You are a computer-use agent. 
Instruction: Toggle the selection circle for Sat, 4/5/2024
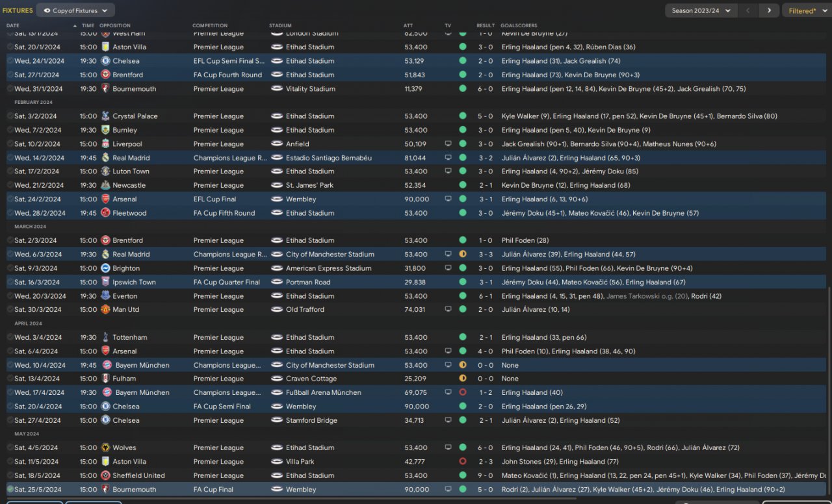pos(10,447)
